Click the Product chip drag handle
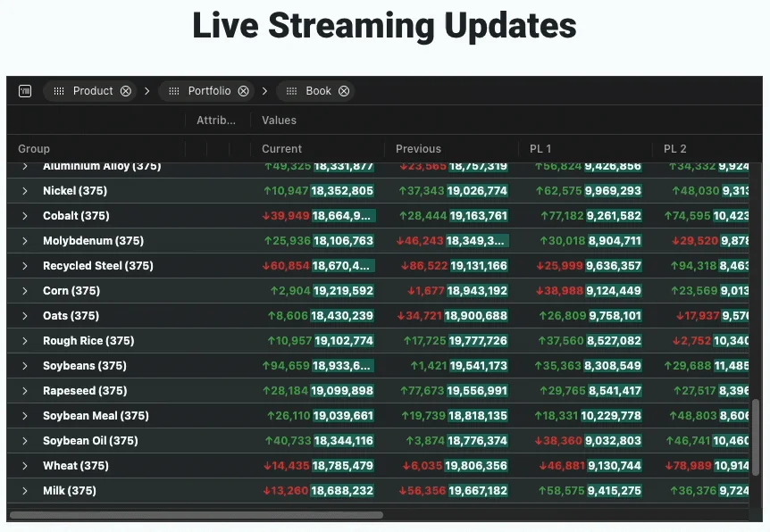The height and width of the screenshot is (532, 770). [x=60, y=91]
